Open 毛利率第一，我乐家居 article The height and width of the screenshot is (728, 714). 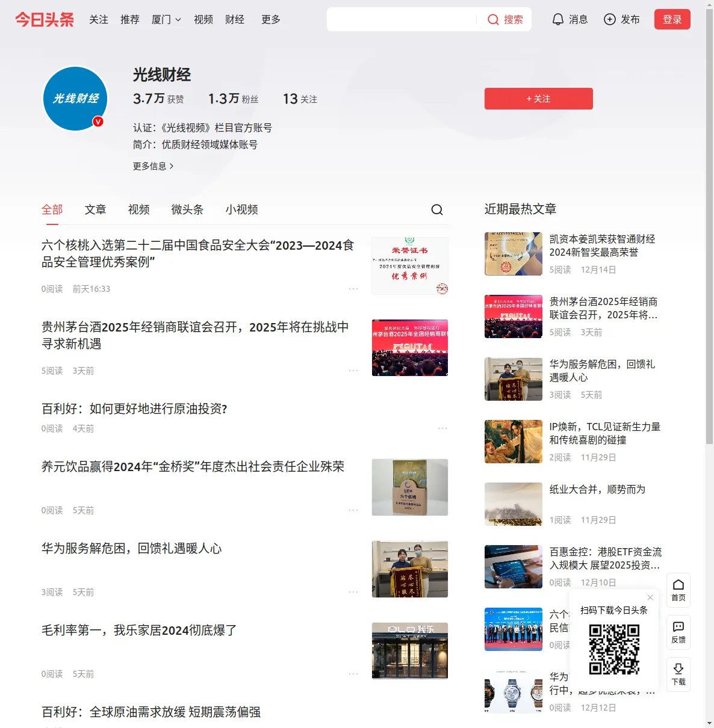point(139,630)
